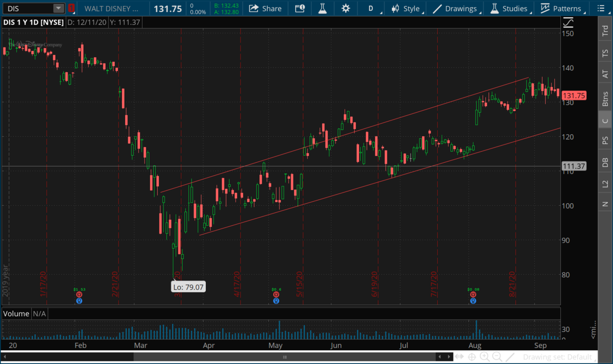Open chart settings gear icon
The image size is (613, 364).
click(x=346, y=8)
